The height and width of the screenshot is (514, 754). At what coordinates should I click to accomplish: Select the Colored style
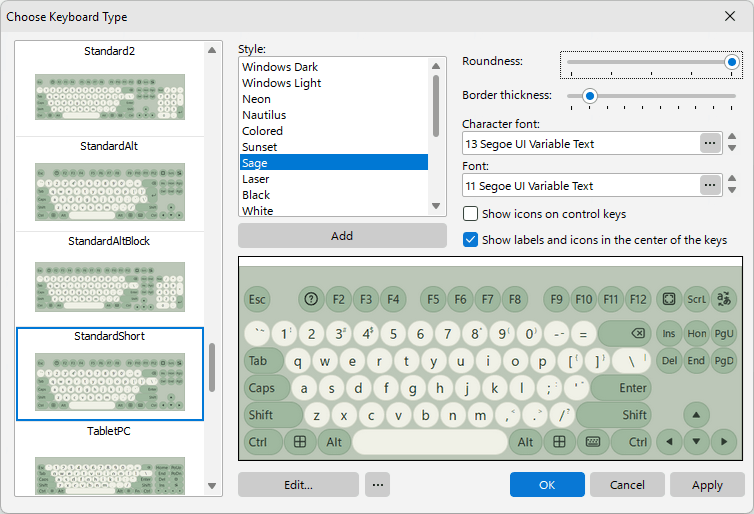334,131
